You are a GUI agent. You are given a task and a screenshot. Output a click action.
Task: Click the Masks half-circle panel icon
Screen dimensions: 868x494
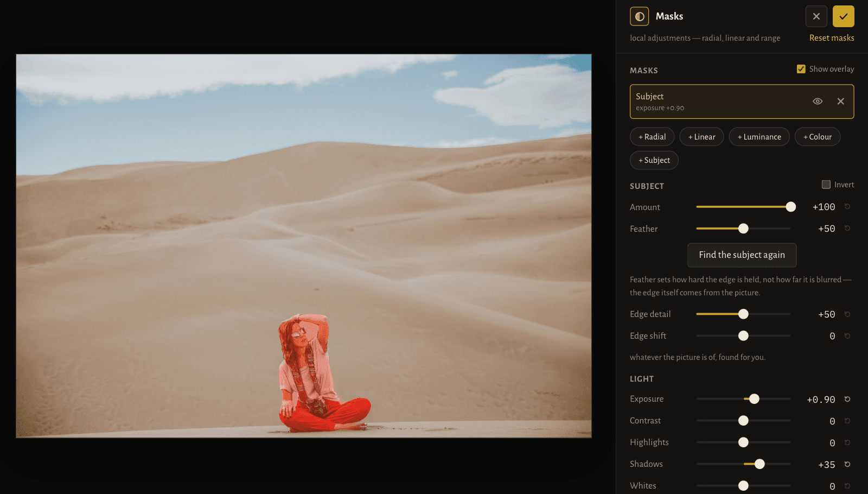tap(639, 16)
